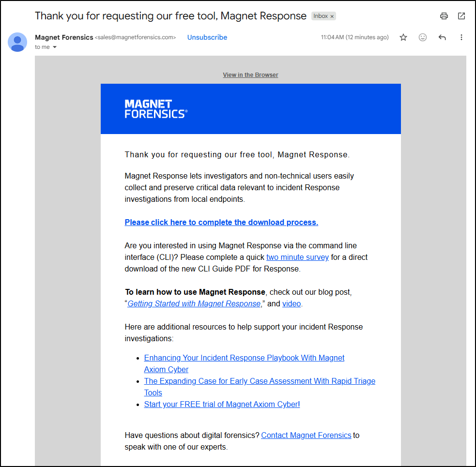Star this Magnet Forensics email
This screenshot has width=476, height=467.
click(x=403, y=37)
